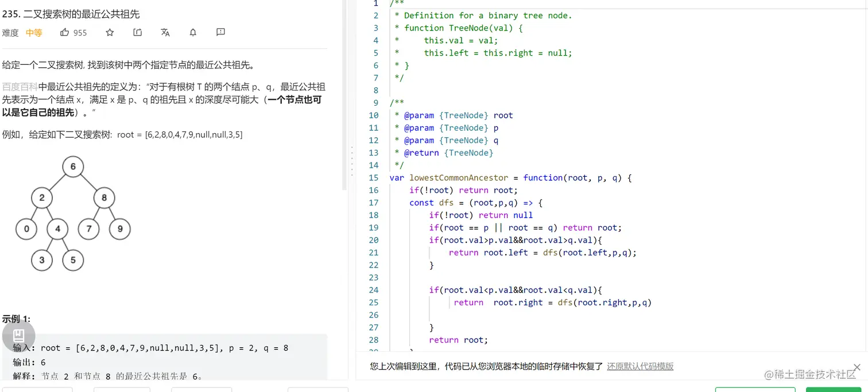Click 还原默认代码模版 link
Viewport: 868px width, 392px height.
(x=640, y=366)
